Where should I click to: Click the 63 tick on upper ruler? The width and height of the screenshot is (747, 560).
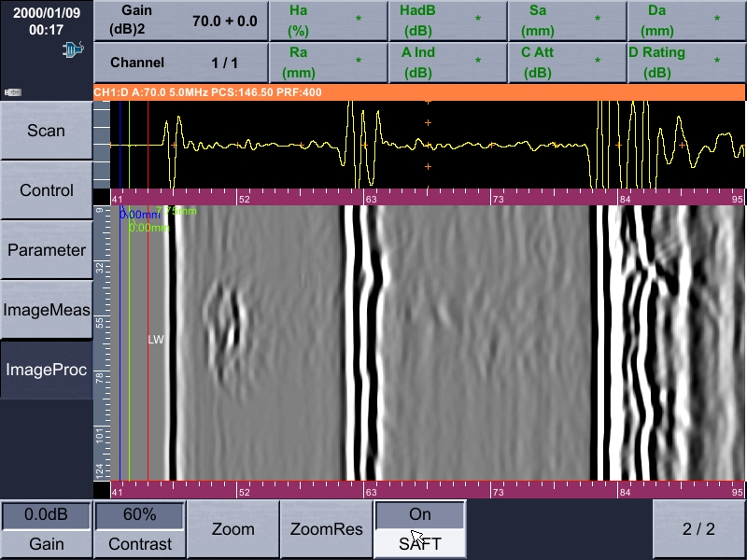370,199
